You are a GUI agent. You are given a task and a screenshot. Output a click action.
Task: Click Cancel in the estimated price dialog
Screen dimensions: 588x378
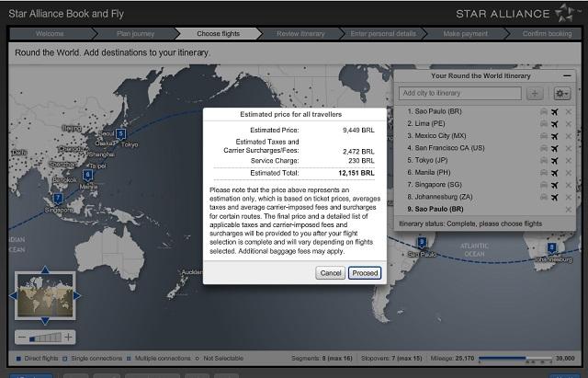331,273
